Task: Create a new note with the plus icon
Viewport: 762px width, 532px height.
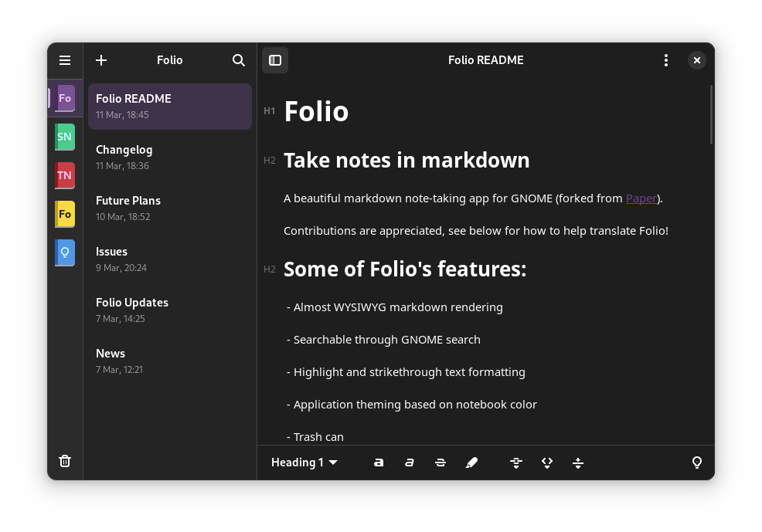Action: pyautogui.click(x=101, y=60)
